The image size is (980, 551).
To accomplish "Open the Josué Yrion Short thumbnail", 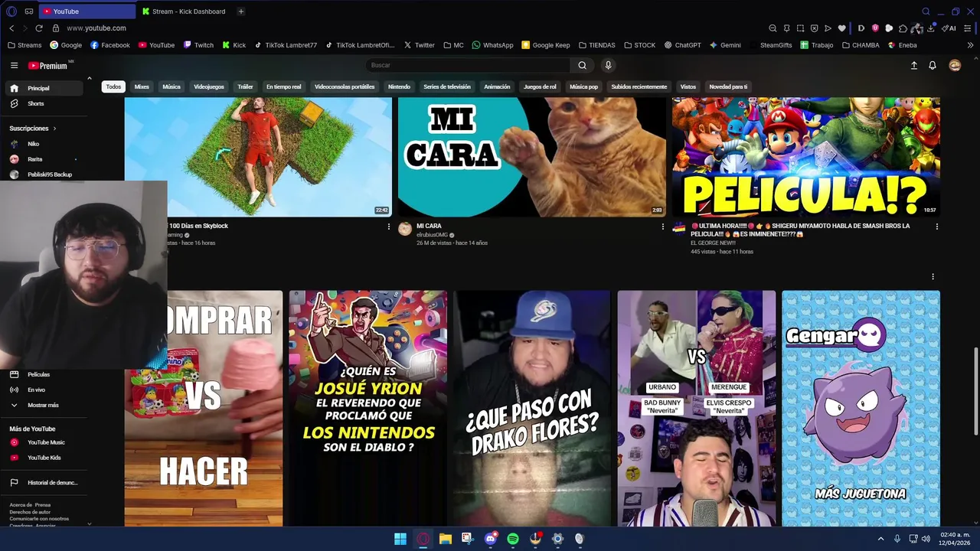I will (367, 409).
